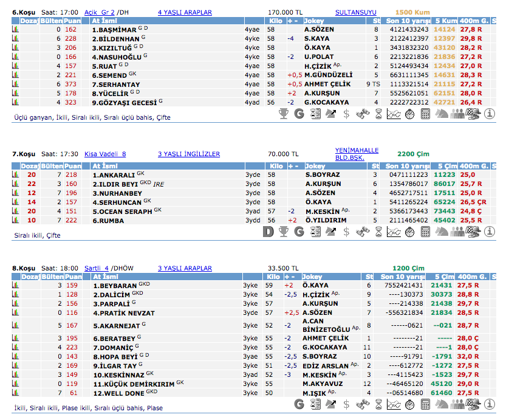
Task: Click the D icon under race 7
Action: [267, 231]
